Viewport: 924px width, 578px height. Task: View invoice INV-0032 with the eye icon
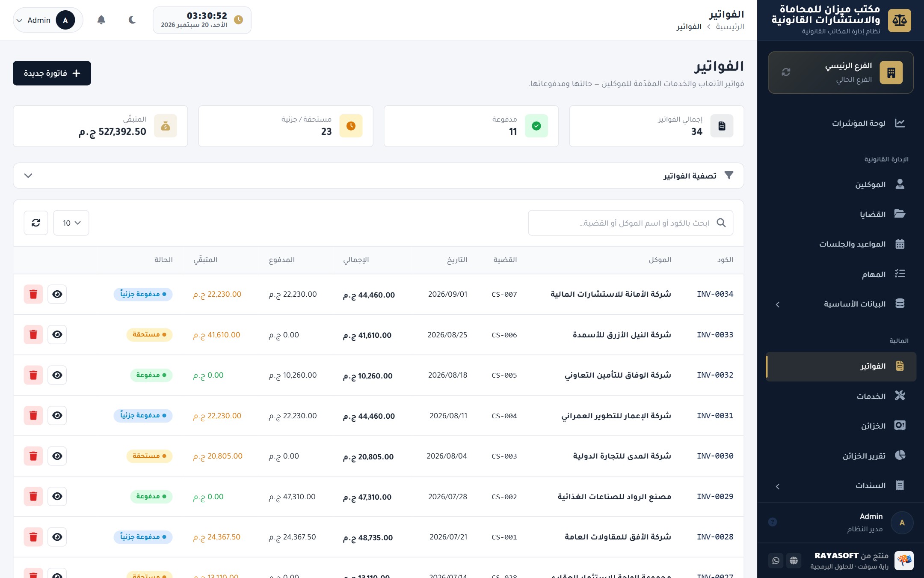[57, 375]
